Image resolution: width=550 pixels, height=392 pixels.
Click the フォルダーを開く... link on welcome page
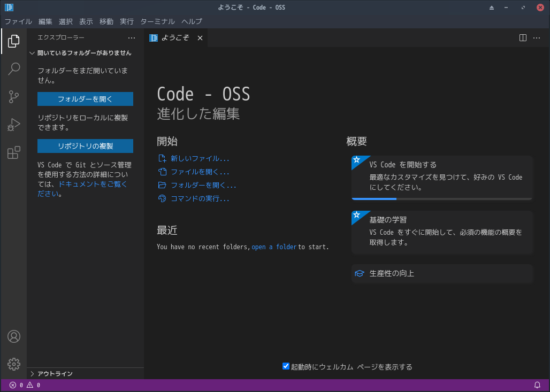click(203, 185)
